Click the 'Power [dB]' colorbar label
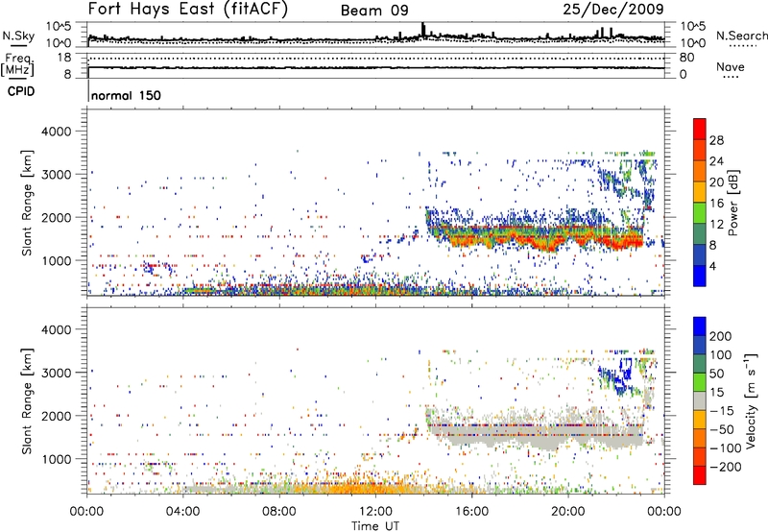This screenshot has width=768, height=532. click(x=732, y=203)
